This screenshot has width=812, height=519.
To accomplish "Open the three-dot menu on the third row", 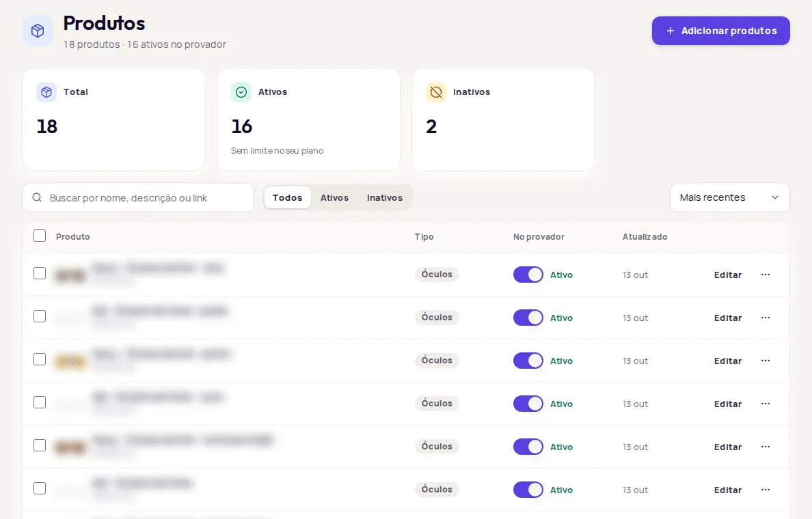I will click(x=766, y=361).
